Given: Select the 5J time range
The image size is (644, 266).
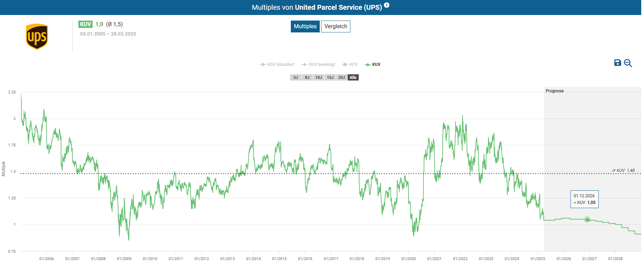Looking at the screenshot, I should [295, 77].
